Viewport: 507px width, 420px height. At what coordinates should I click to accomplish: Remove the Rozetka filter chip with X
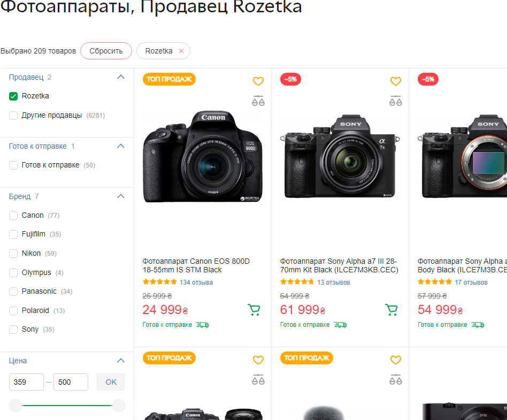pyautogui.click(x=181, y=51)
